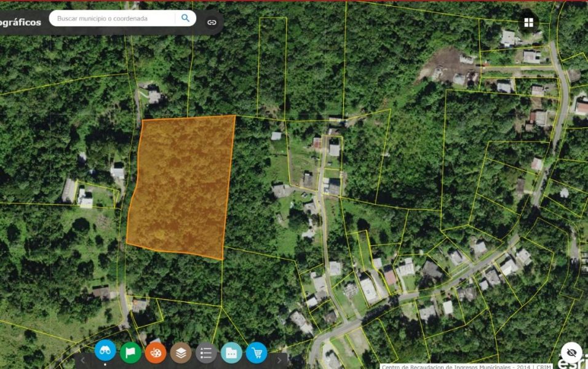Open the gray legend list widget

206,352
